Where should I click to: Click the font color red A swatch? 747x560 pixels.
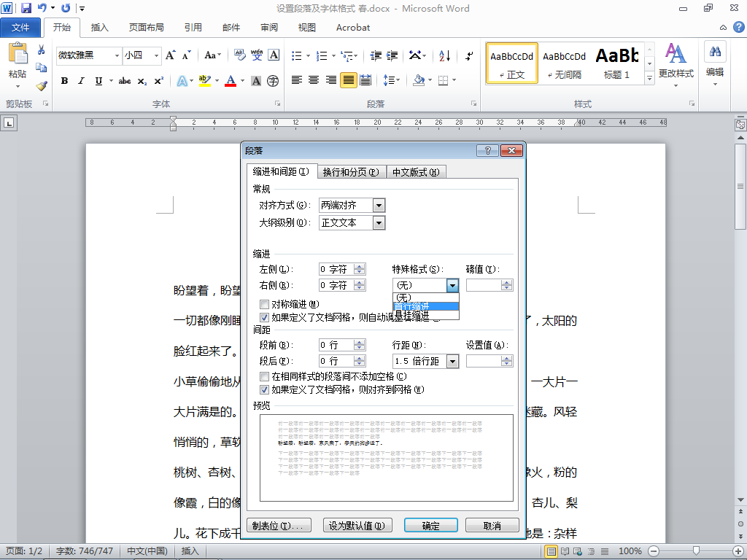pyautogui.click(x=231, y=81)
